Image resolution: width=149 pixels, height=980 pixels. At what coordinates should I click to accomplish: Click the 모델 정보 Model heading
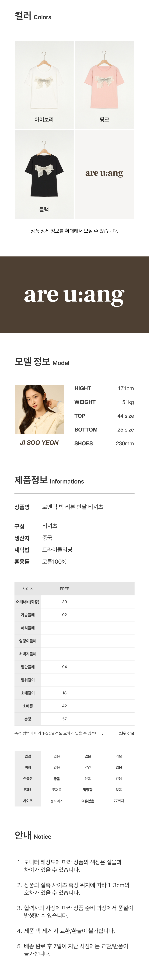coord(42,361)
